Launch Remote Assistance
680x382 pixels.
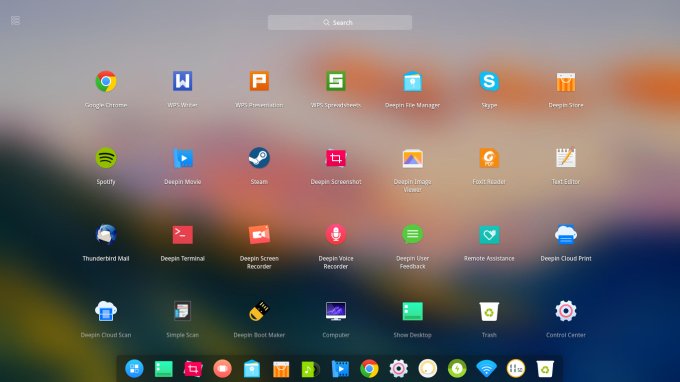coord(489,235)
